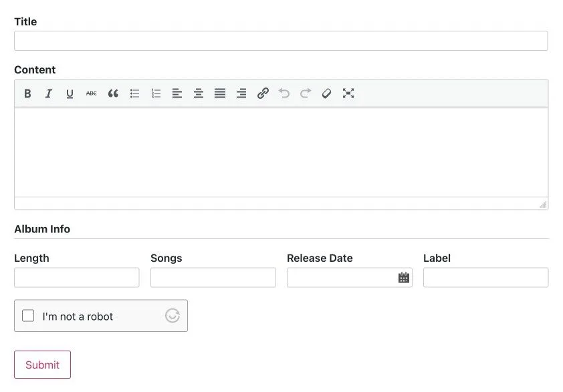Screen dimensions: 563x392
Task: Undo the last edit
Action: point(284,93)
